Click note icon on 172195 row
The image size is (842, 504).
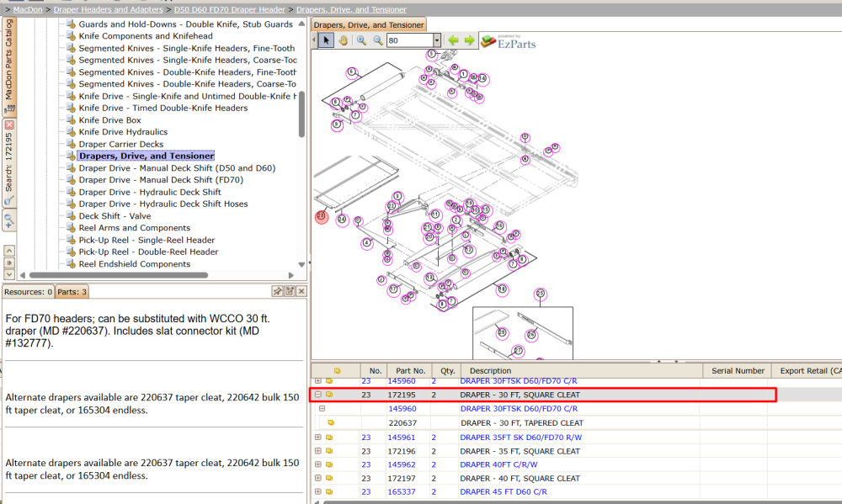[x=329, y=395]
